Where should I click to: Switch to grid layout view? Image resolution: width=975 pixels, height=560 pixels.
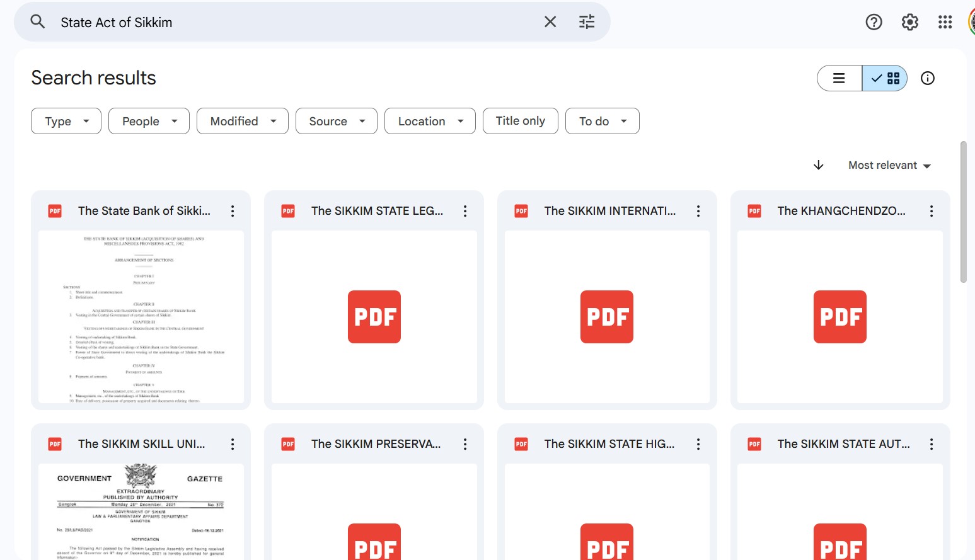point(885,78)
